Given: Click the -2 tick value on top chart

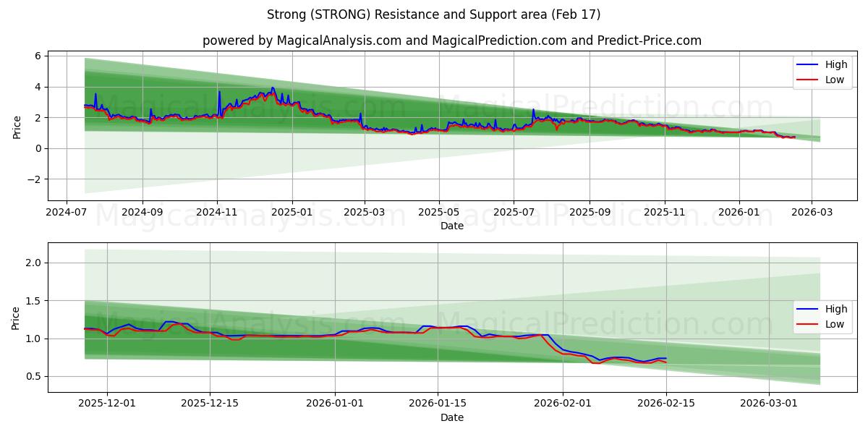Looking at the screenshot, I should click(x=36, y=180).
